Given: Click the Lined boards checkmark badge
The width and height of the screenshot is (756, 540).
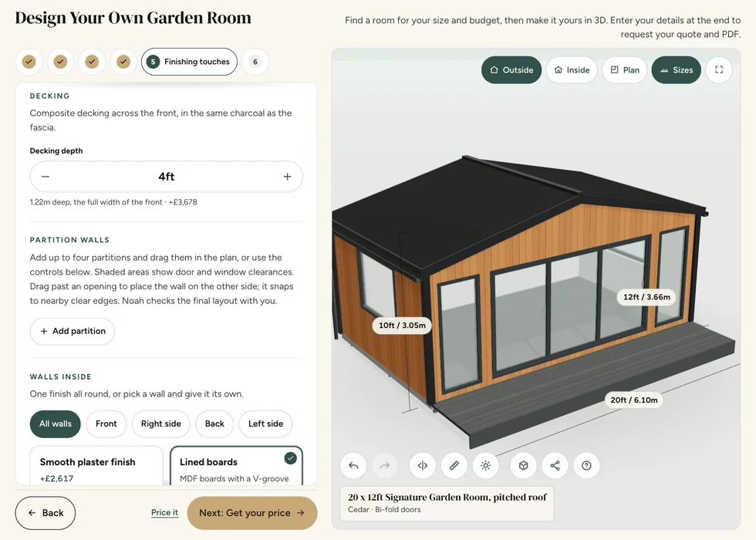Looking at the screenshot, I should click(290, 458).
